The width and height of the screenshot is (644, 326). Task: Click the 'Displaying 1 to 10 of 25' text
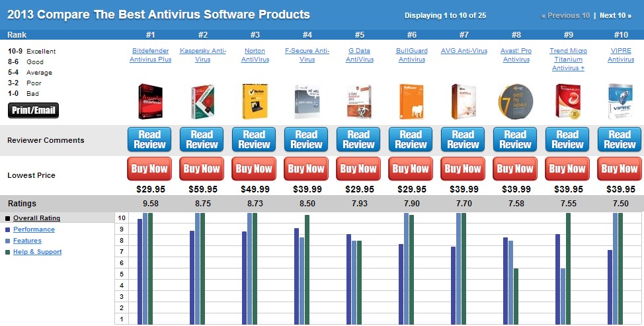445,16
